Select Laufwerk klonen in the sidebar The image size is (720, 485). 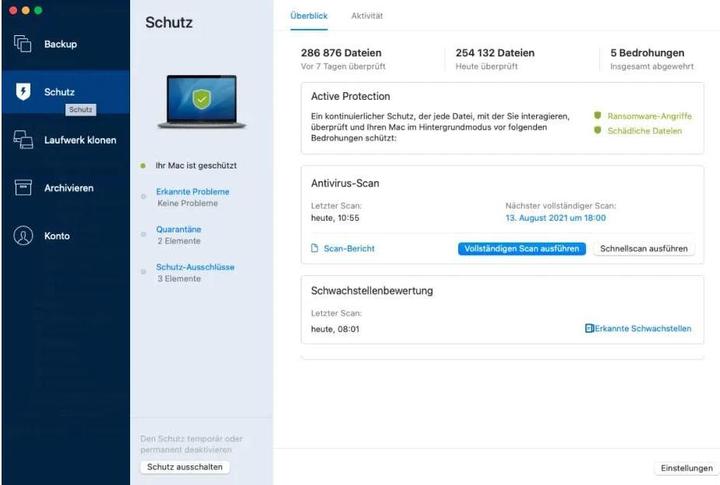(x=80, y=140)
